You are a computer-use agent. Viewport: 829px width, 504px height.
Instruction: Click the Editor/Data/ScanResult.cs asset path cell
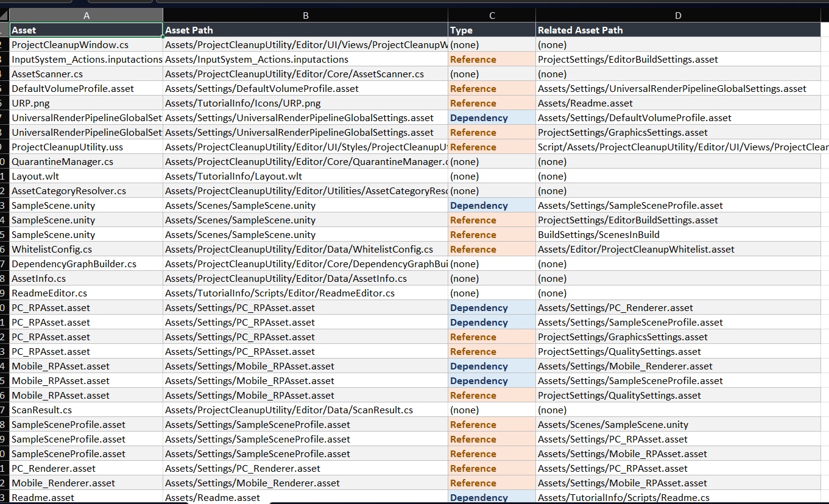coord(306,410)
